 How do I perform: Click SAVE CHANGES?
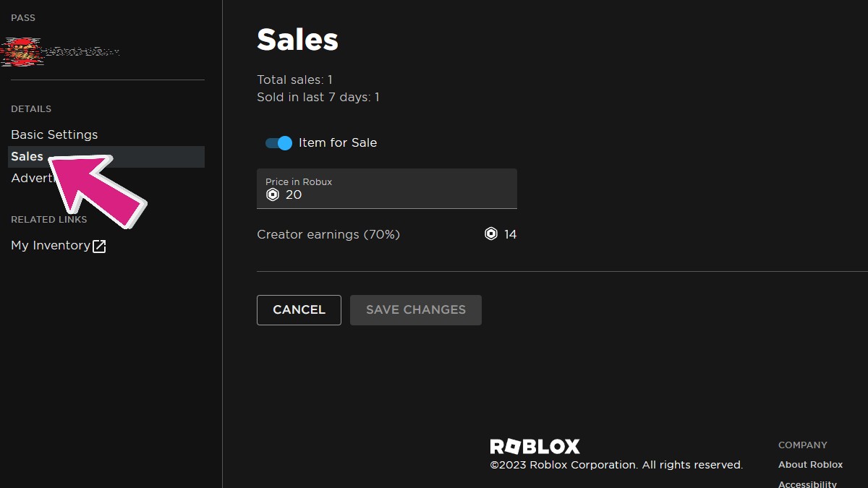(415, 309)
